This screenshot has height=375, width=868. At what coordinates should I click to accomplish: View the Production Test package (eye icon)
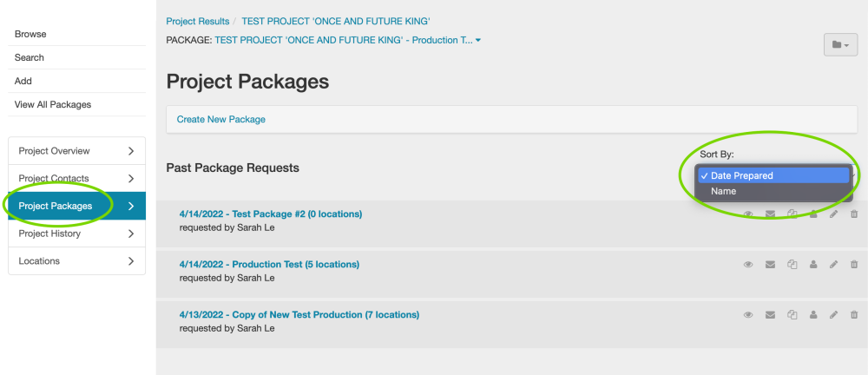tap(748, 265)
